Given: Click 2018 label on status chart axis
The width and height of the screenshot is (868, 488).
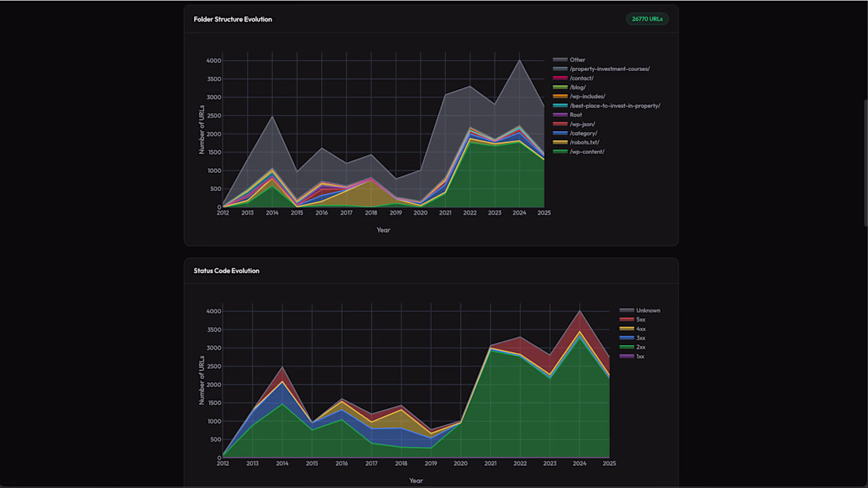Looking at the screenshot, I should point(401,464).
